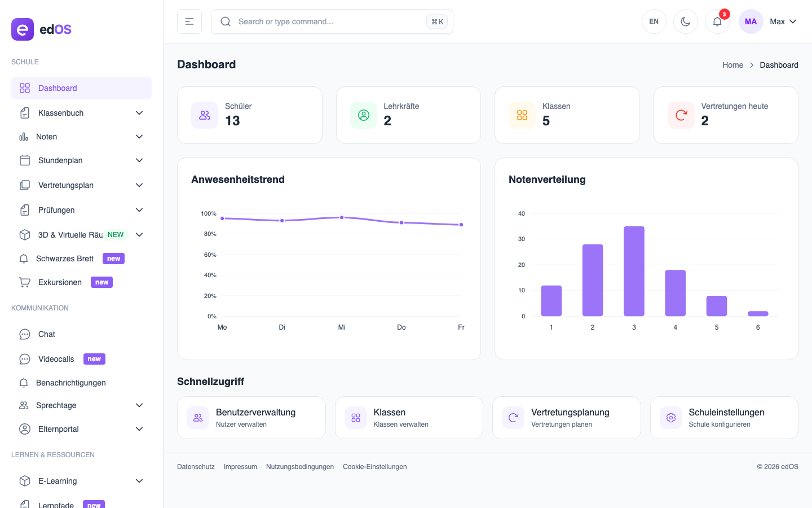Toggle dark mode with the moon icon
The width and height of the screenshot is (812, 508).
(x=685, y=21)
